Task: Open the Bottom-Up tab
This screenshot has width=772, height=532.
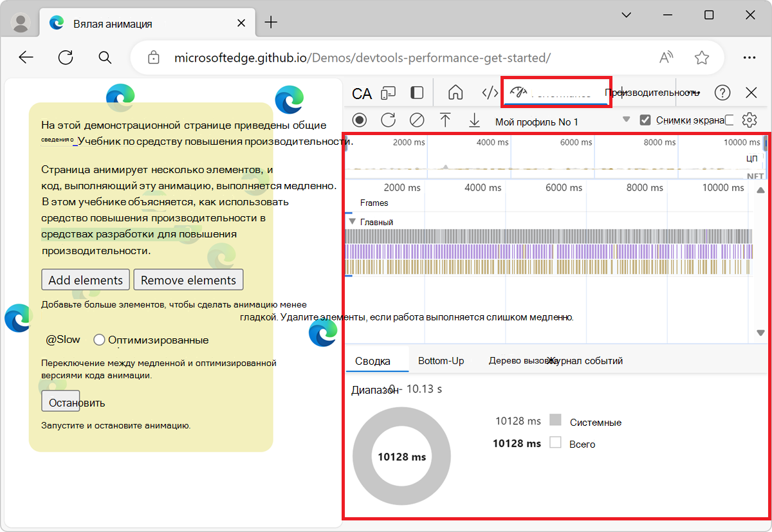Action: tap(441, 361)
